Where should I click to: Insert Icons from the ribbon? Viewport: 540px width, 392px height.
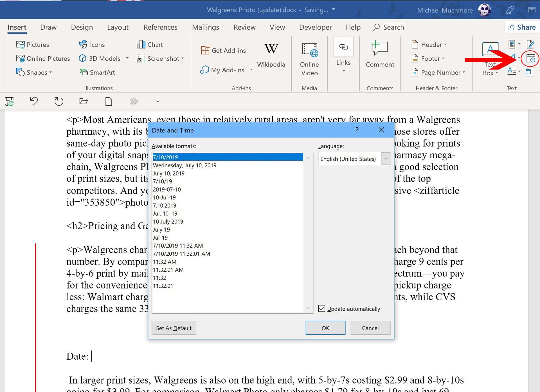92,44
